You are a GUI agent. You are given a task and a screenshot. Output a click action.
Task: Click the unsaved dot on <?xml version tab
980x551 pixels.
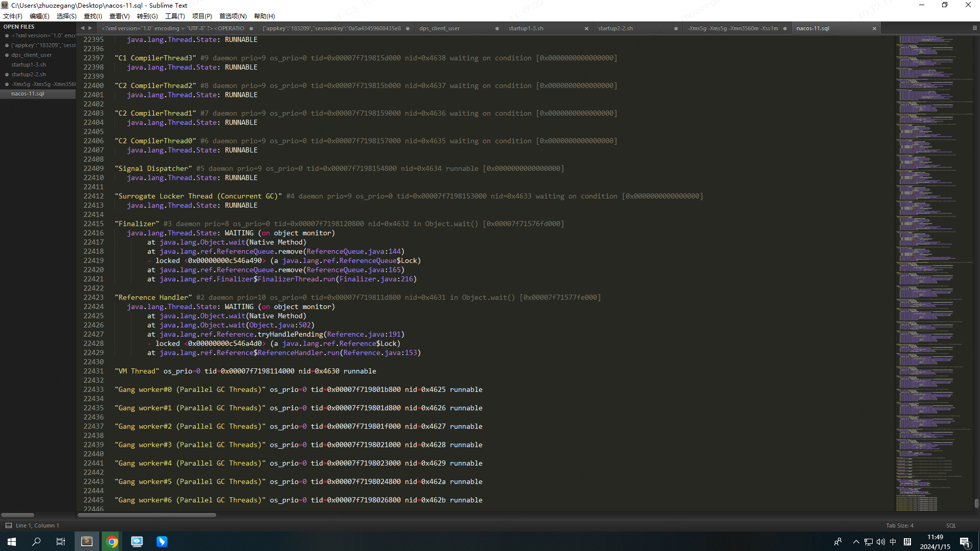pyautogui.click(x=250, y=29)
